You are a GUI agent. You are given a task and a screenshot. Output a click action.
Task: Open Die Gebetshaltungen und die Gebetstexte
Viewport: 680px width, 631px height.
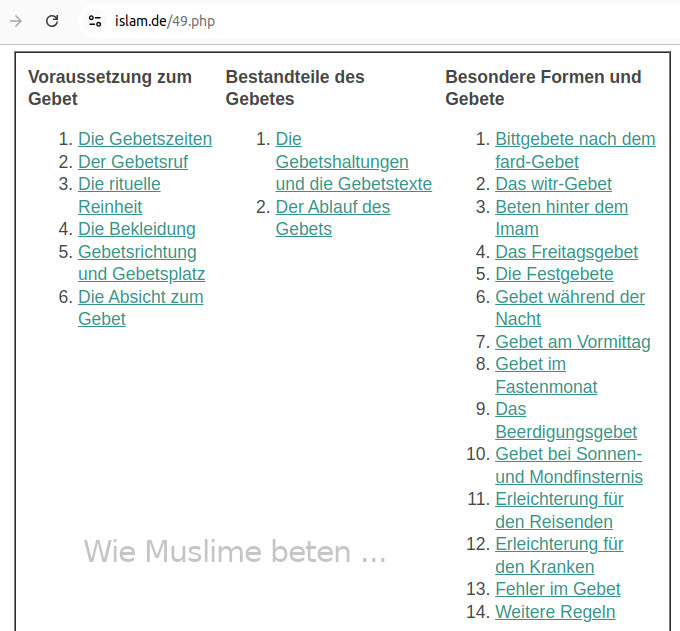pos(353,162)
